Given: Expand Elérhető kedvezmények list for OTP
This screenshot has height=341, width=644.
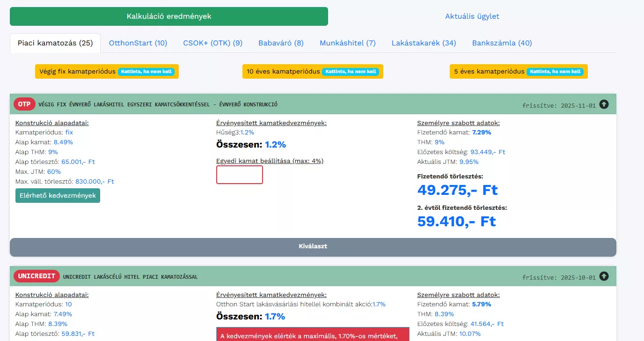Looking at the screenshot, I should click(x=58, y=195).
